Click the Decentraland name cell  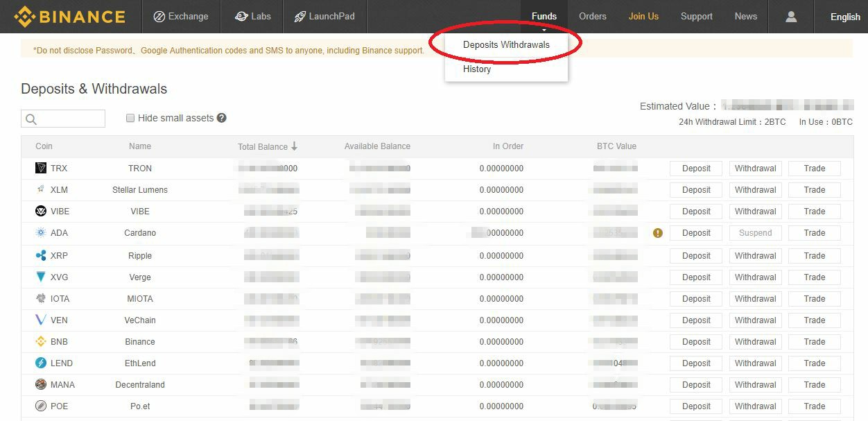(140, 385)
